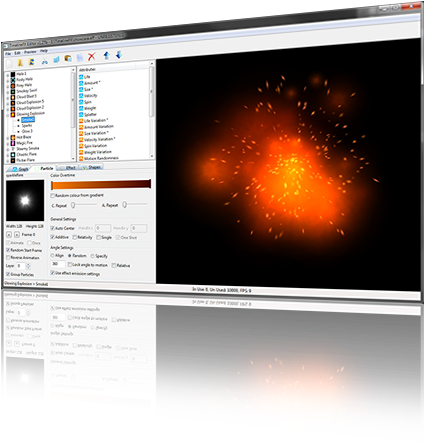Click the angle value input field

click(58, 264)
